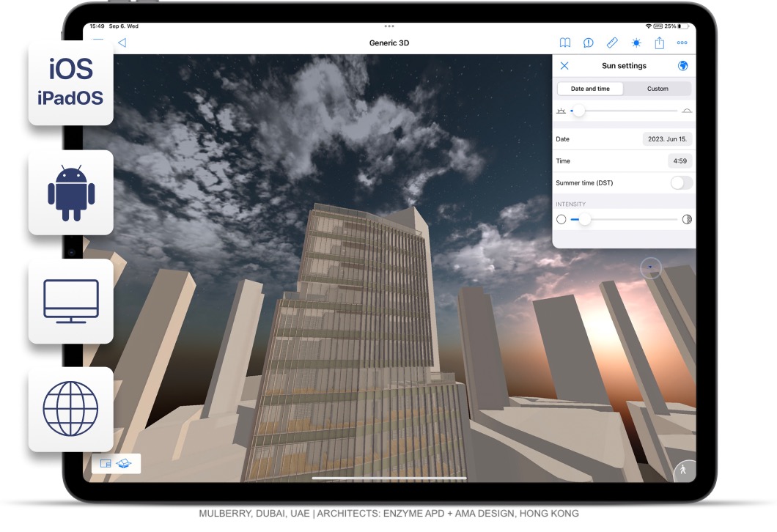Open the Bookmarks gallery icon
The image size is (777, 532).
[x=565, y=43]
